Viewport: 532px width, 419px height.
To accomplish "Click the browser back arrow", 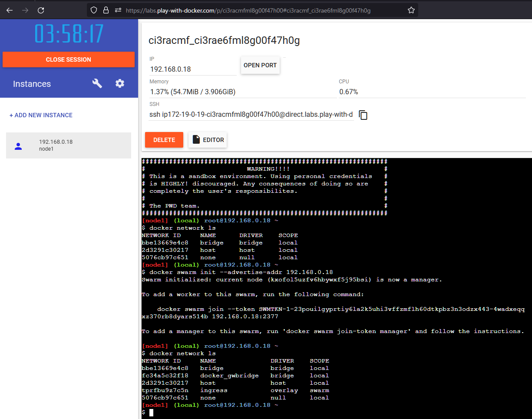I will (10, 10).
